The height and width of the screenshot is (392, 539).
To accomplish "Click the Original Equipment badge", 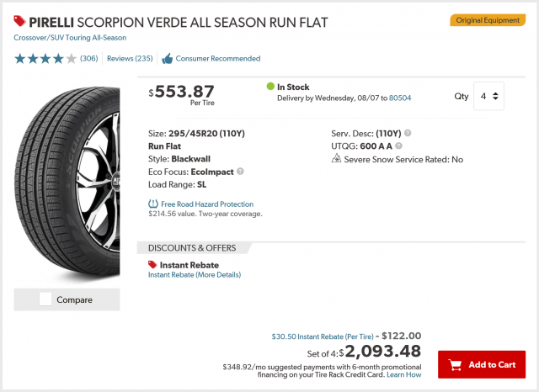I will (x=488, y=19).
